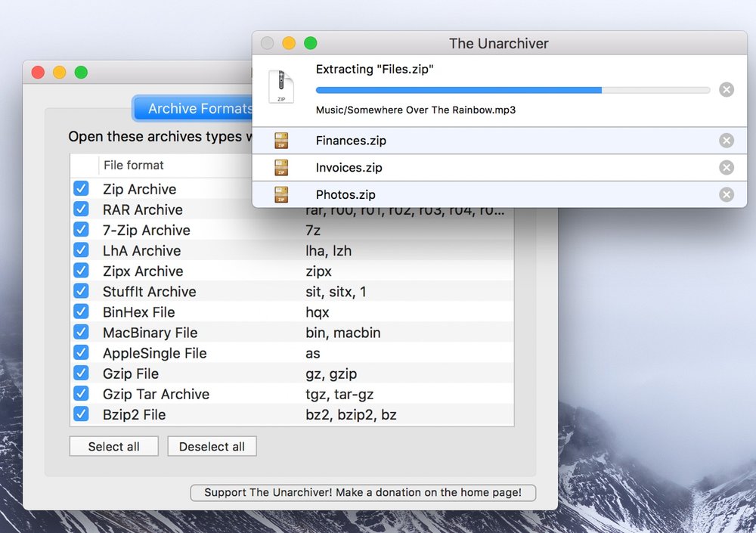
Task: Uncheck the StuffIt Archive format
Action: (x=81, y=291)
